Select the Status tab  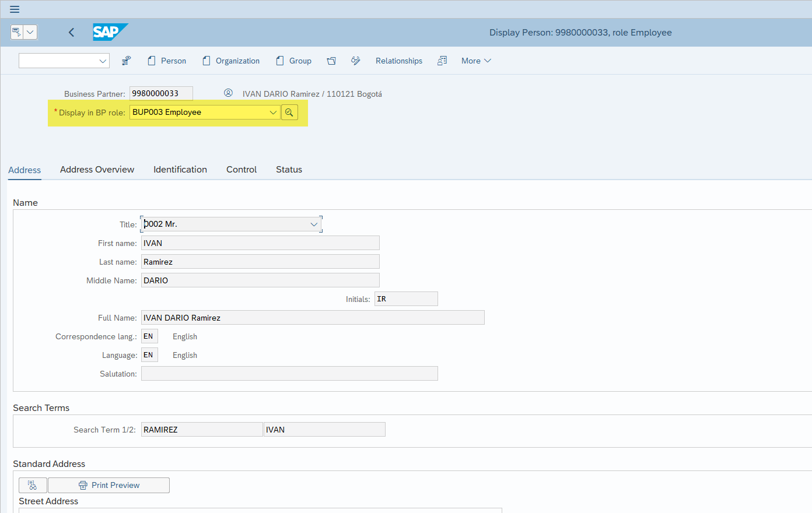click(x=289, y=170)
